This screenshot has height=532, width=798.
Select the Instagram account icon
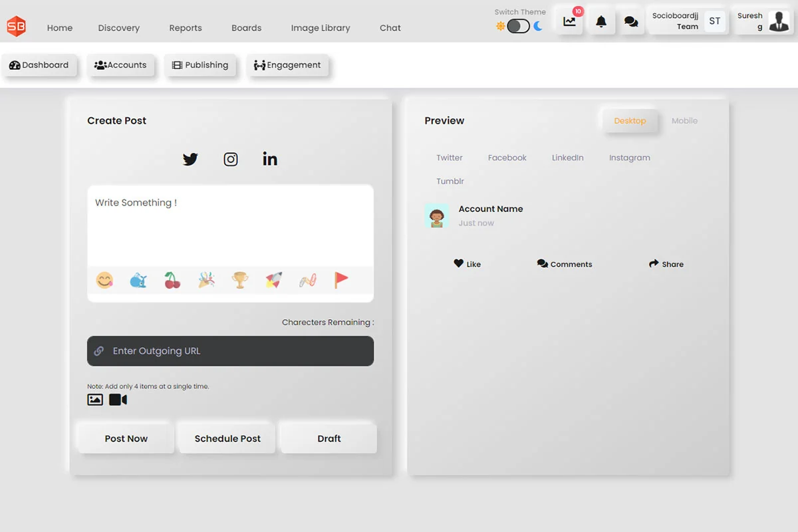coord(231,160)
